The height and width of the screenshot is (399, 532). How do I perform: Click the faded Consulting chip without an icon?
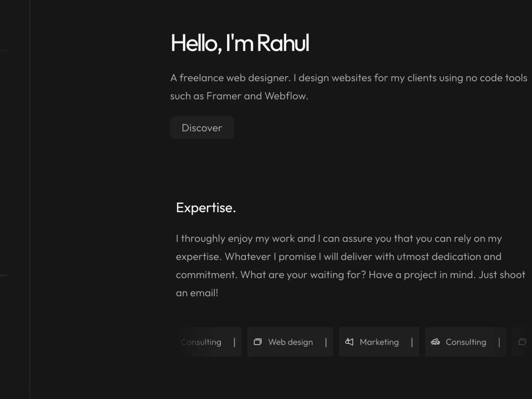(209, 342)
